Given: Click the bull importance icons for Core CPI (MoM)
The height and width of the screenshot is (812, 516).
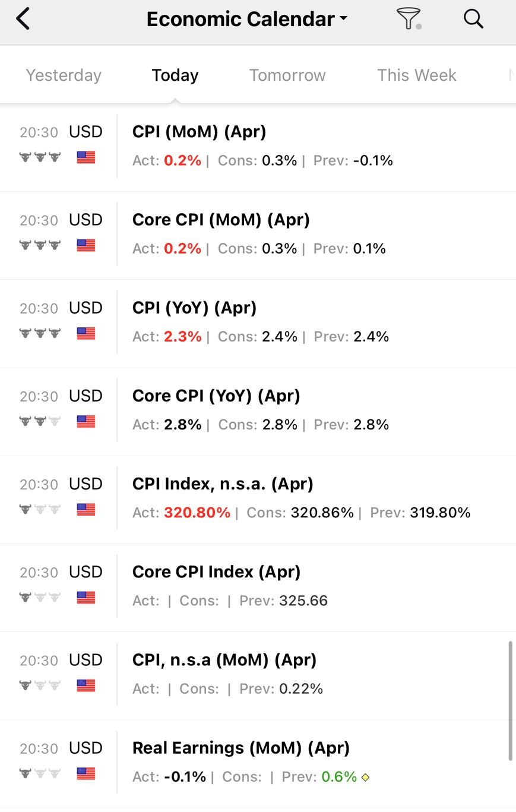Looking at the screenshot, I should tap(40, 245).
